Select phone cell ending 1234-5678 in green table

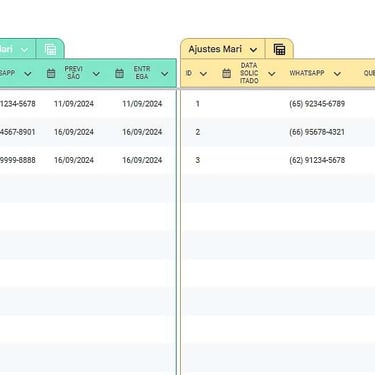(17, 104)
